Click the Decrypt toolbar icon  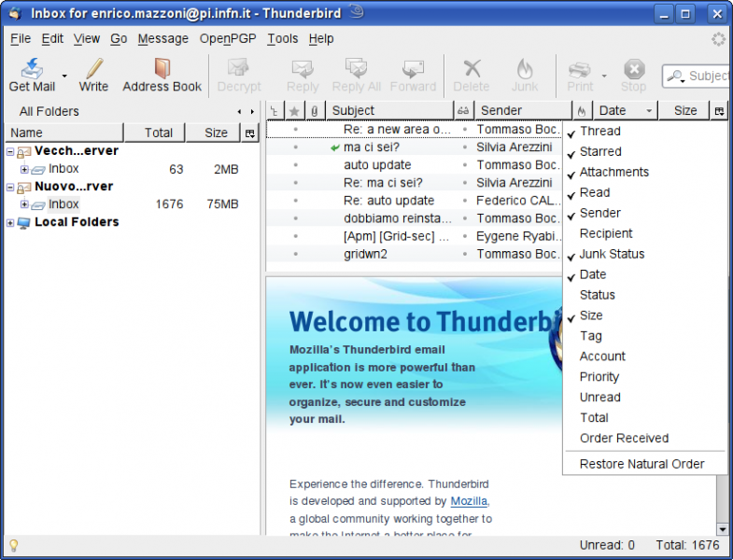click(x=238, y=68)
